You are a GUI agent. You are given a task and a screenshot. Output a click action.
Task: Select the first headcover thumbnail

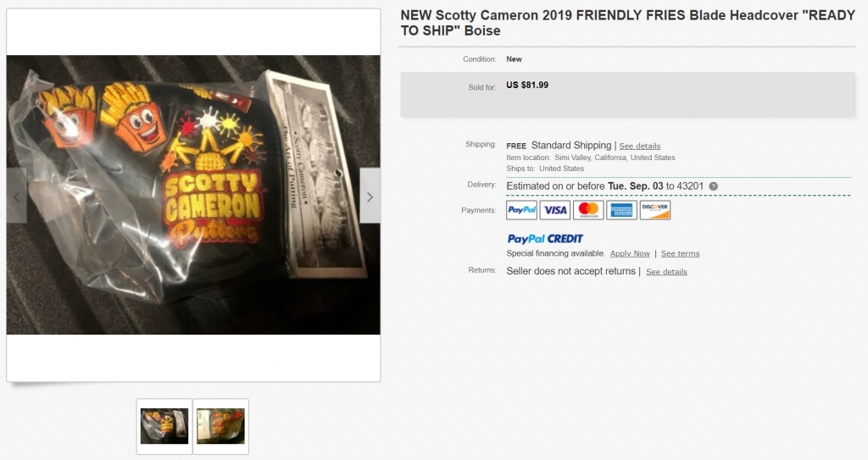[x=164, y=426]
